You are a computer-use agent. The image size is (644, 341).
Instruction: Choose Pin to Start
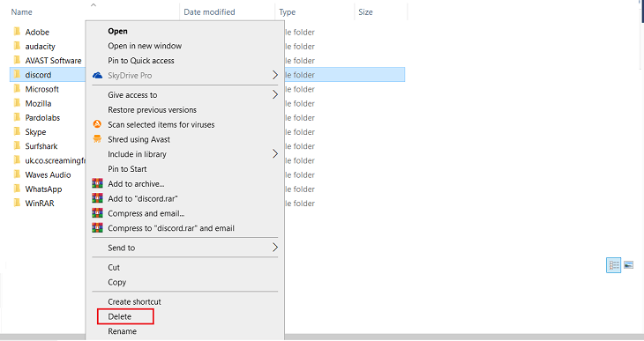click(x=127, y=169)
